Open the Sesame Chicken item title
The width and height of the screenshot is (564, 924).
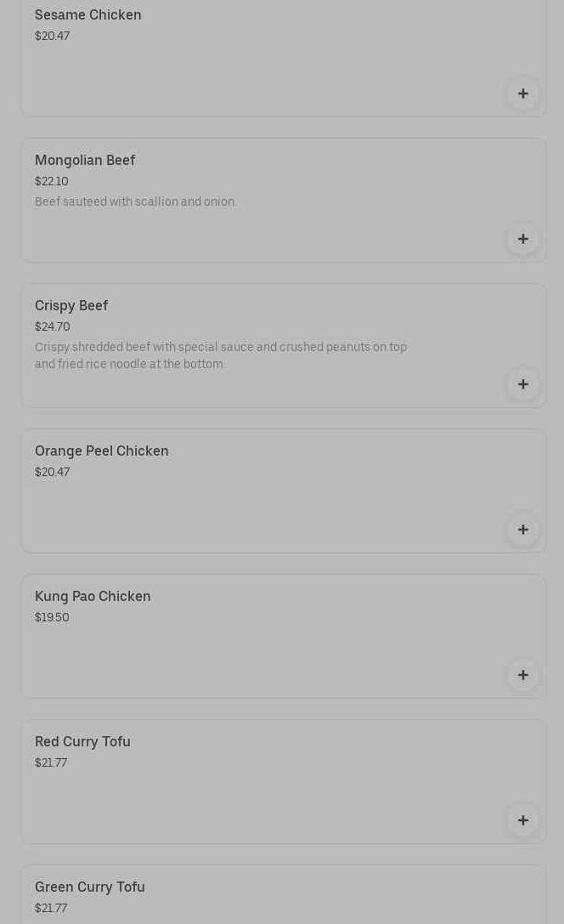tap(88, 15)
